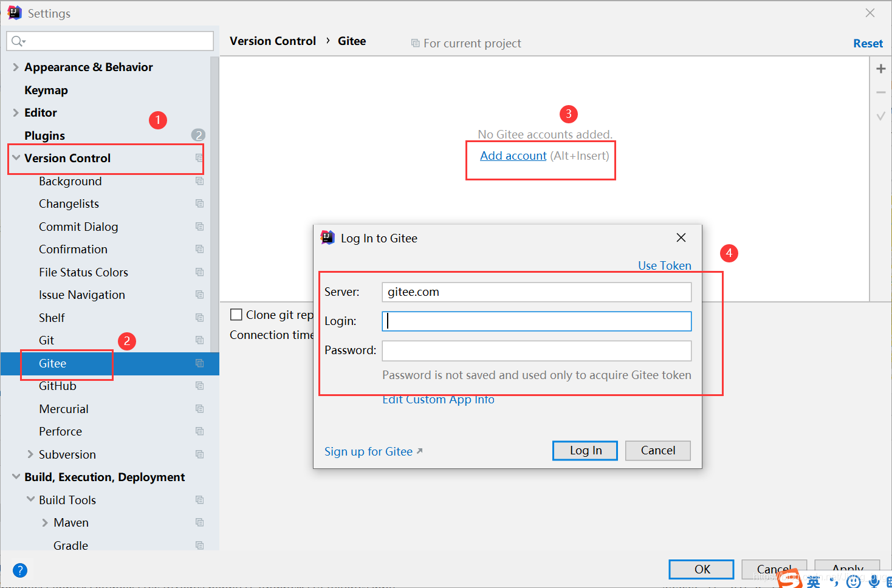Image resolution: width=892 pixels, height=588 pixels.
Task: Click project-level icon in Issue Navigation row
Action: (199, 295)
